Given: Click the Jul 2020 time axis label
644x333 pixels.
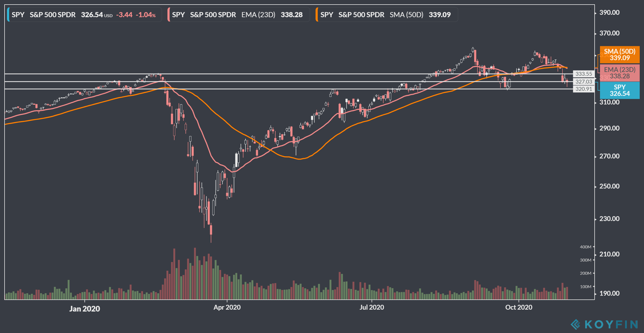Looking at the screenshot, I should [372, 307].
